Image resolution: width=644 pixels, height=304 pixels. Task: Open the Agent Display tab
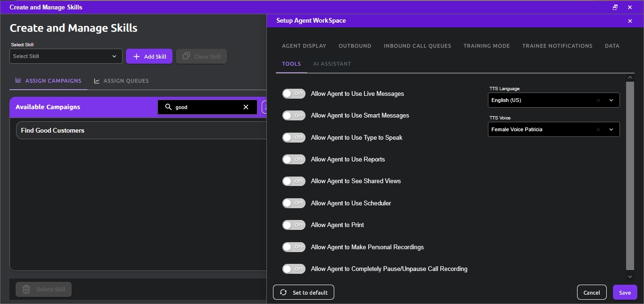pos(304,46)
